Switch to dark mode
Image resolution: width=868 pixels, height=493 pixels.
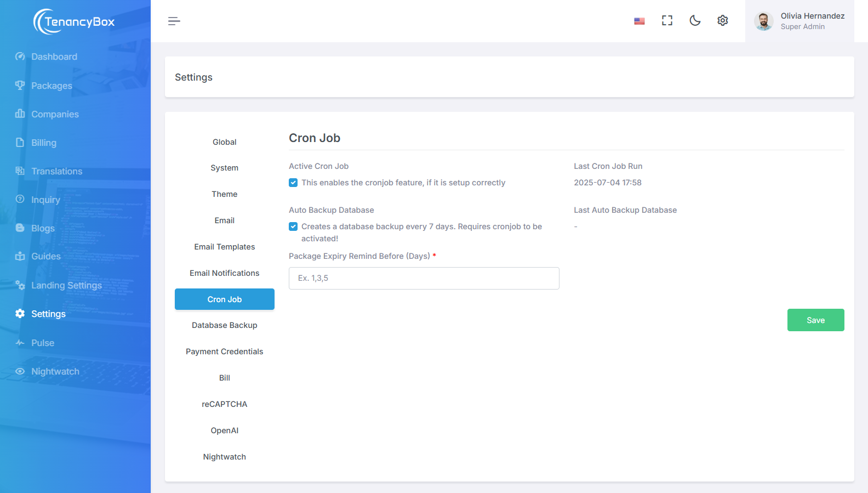coord(695,20)
